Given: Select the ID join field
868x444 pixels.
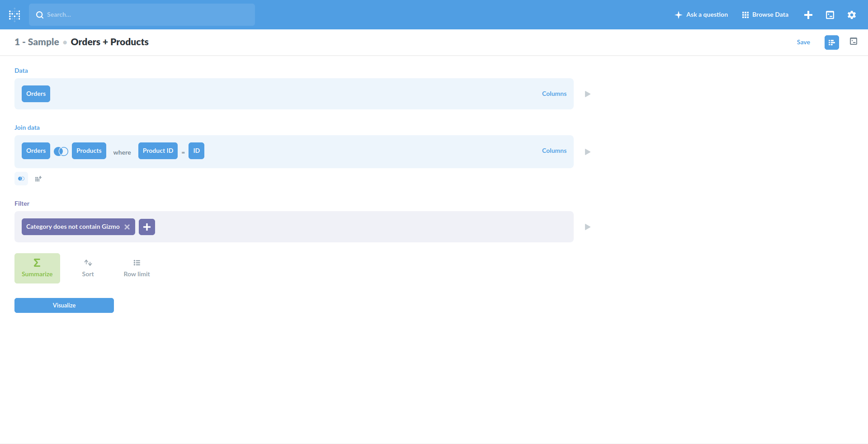Looking at the screenshot, I should coord(197,151).
